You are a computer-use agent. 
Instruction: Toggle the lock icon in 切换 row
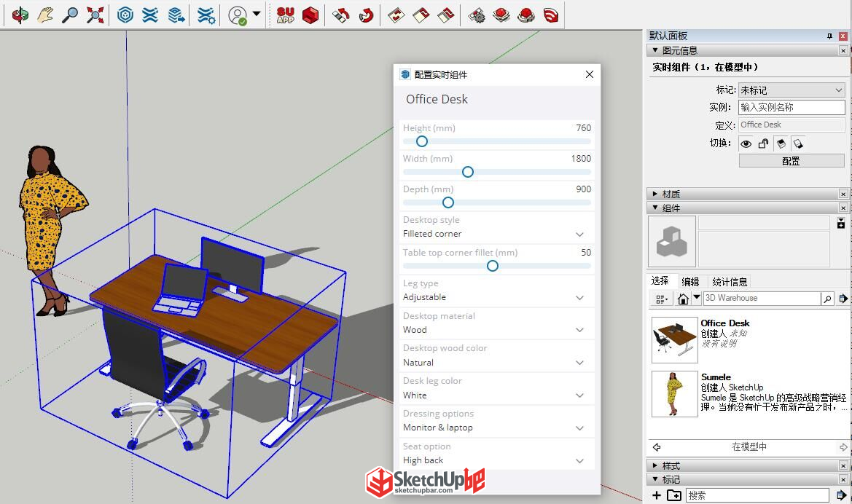click(x=763, y=143)
